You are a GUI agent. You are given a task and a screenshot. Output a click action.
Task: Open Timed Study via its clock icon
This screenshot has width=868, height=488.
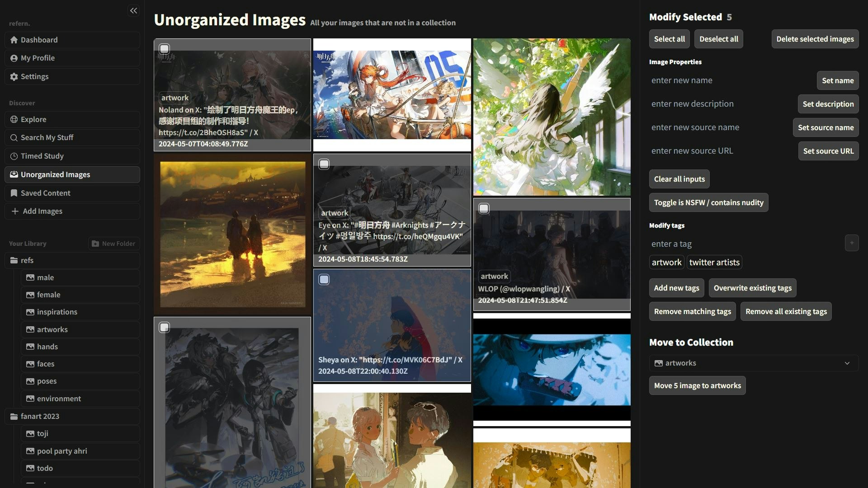click(14, 156)
